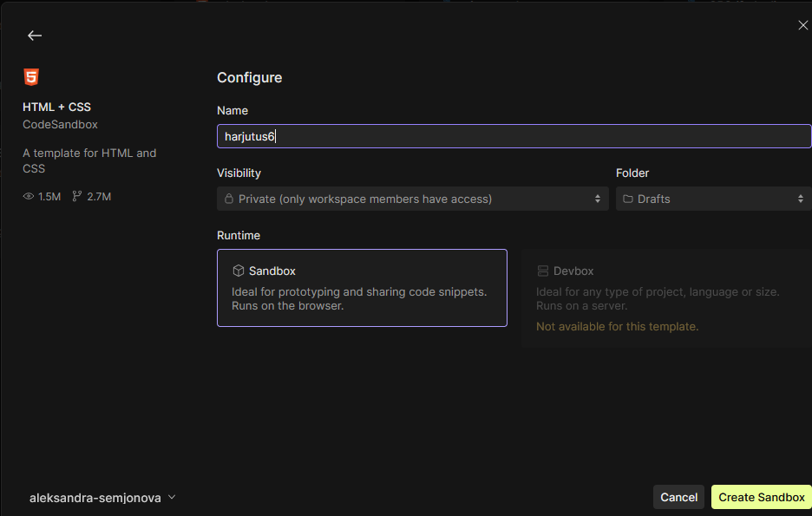812x516 pixels.
Task: Click the eye views count icon
Action: [29, 197]
